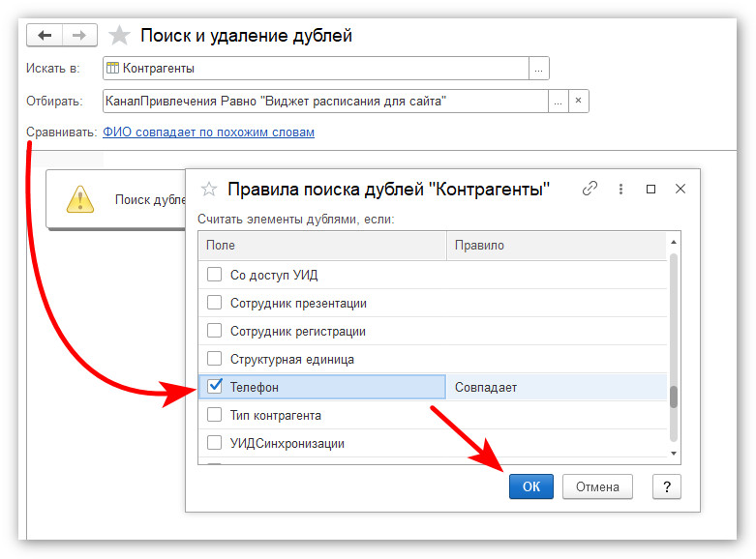Click the back navigation arrow
The height and width of the screenshot is (559, 756).
click(45, 35)
